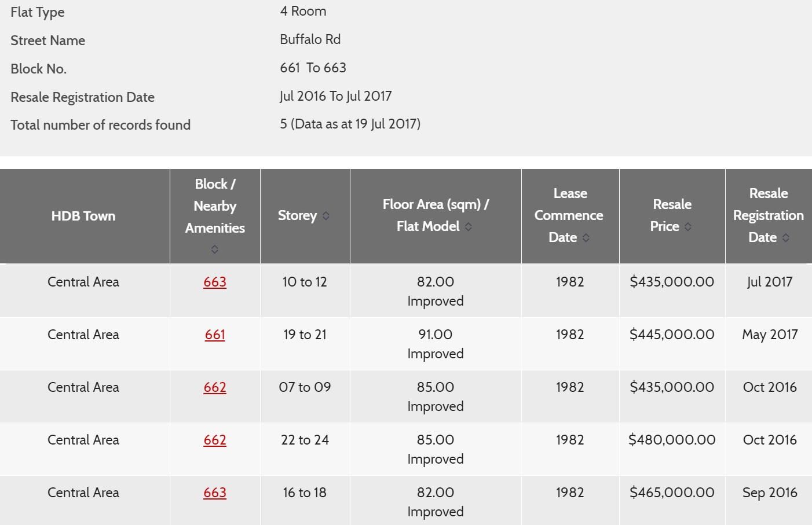Open block 662 link for storey 22 to 24
Viewport: 812px width, 525px height.
(x=215, y=440)
